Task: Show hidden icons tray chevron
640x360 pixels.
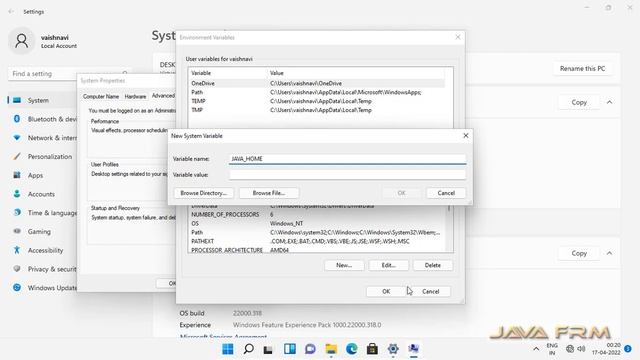Action: point(536,349)
